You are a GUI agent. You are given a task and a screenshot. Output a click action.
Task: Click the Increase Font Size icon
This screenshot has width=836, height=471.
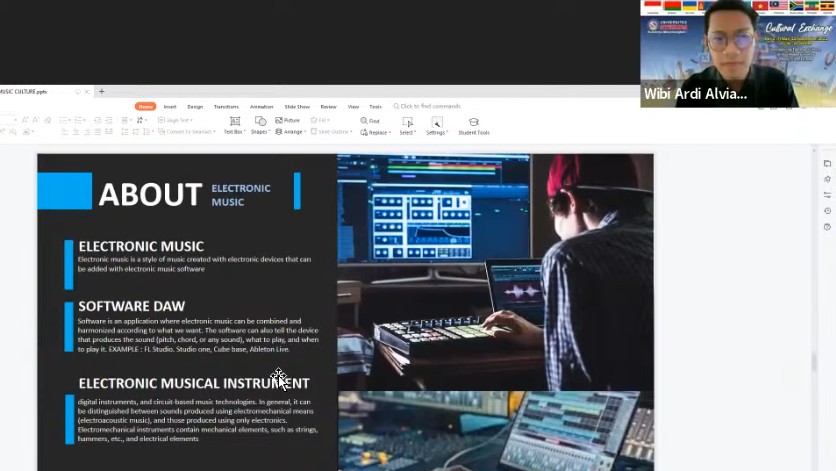(25, 121)
